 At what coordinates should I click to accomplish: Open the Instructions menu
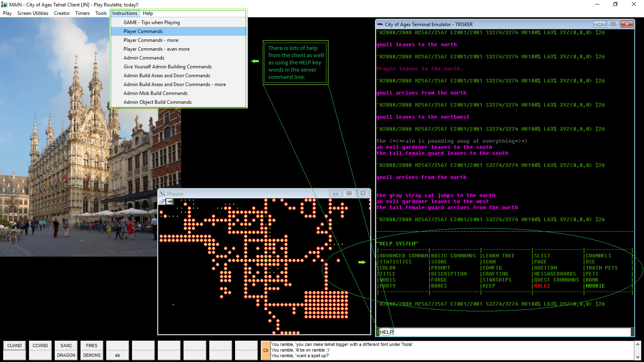click(125, 13)
